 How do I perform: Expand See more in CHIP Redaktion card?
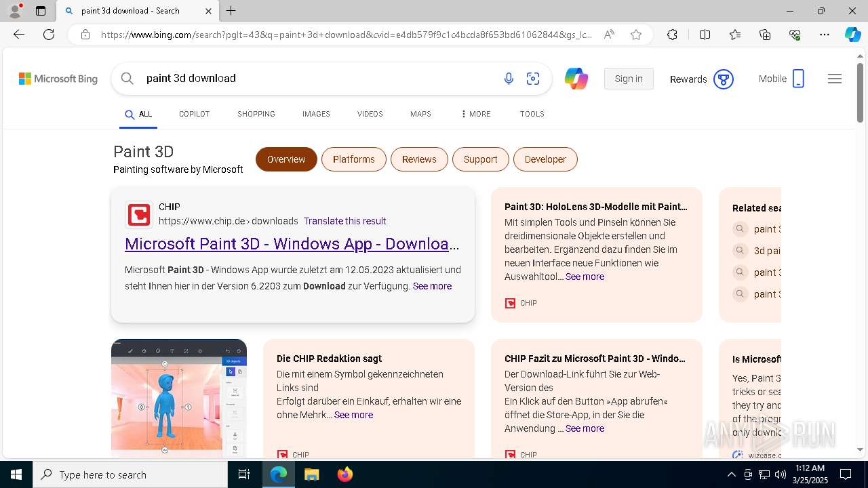[x=353, y=415]
